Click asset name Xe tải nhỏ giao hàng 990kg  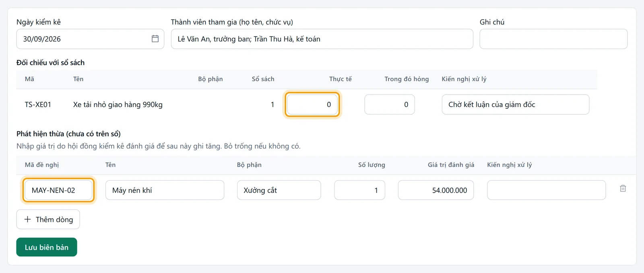click(x=118, y=105)
